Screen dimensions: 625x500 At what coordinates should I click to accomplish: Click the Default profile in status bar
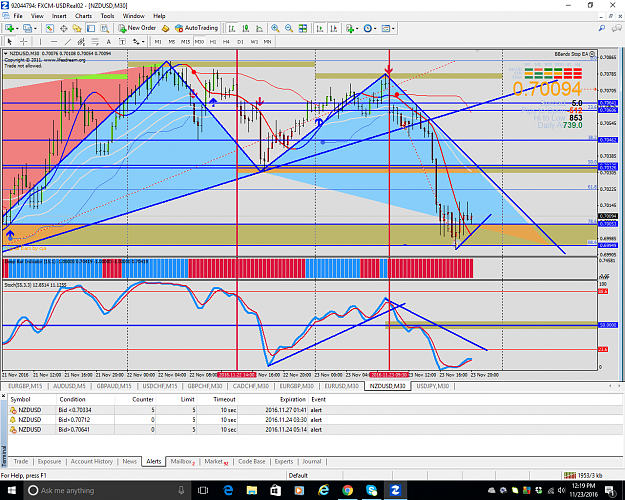298,475
